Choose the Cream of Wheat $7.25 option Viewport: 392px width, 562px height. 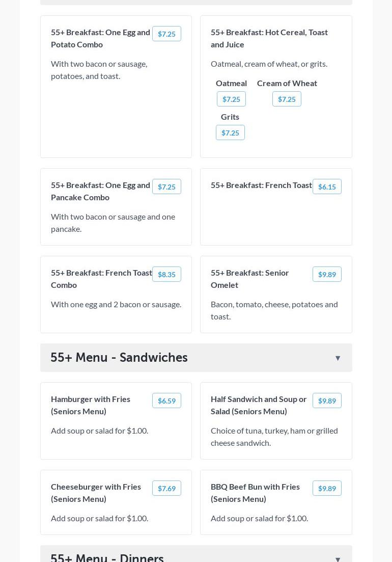pyautogui.click(x=287, y=99)
